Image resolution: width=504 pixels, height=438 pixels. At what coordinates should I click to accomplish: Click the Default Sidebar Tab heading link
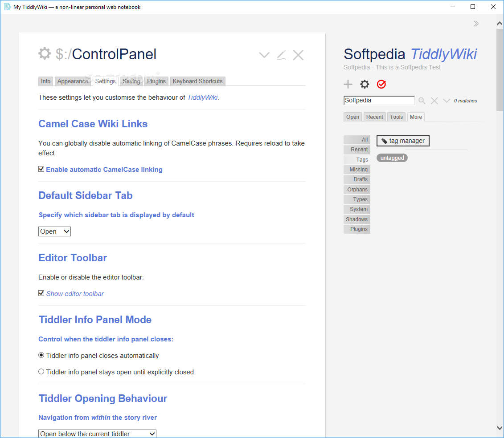click(86, 195)
